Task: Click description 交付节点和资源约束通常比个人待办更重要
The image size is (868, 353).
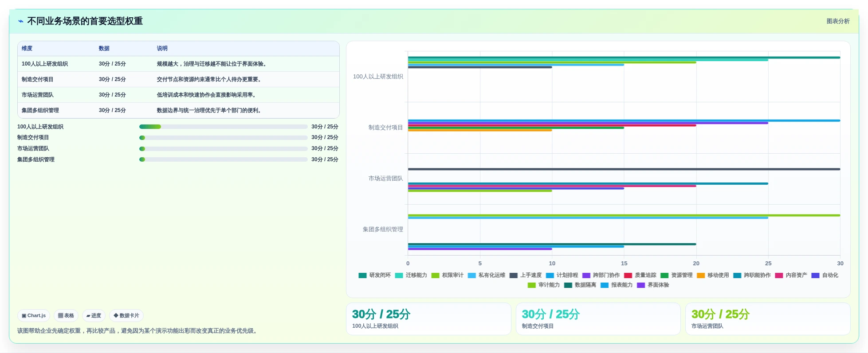Action: [209, 79]
